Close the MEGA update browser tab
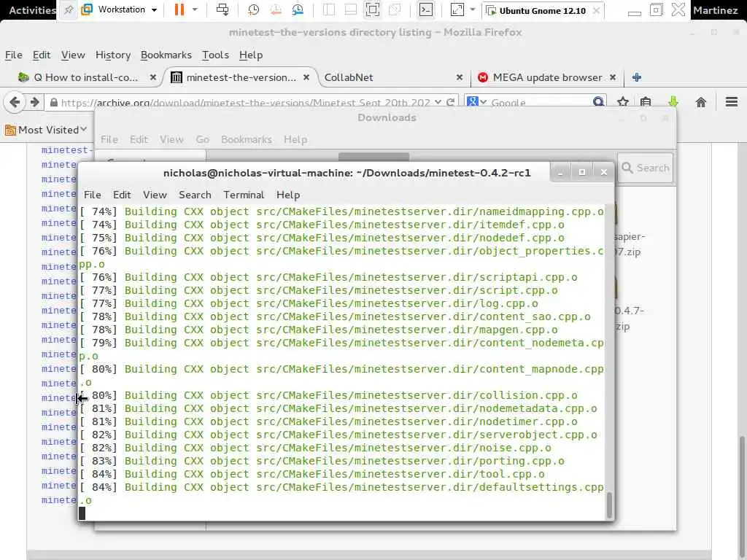Screen dimensions: 747x560 pyautogui.click(x=613, y=77)
